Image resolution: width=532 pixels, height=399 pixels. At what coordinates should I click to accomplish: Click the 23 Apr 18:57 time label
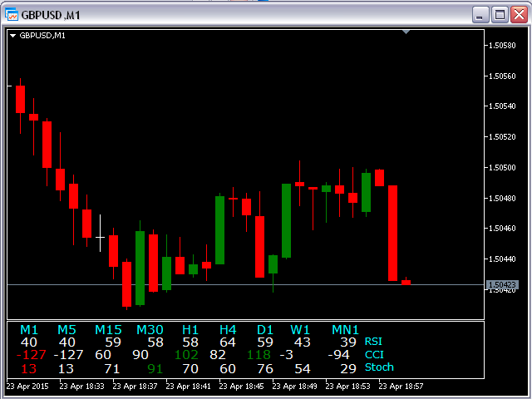pos(401,387)
